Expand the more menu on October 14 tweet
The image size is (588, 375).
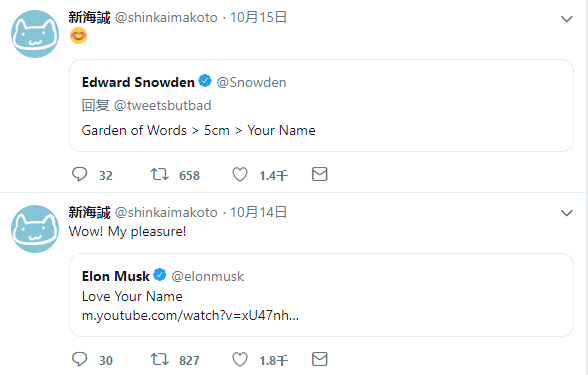pyautogui.click(x=566, y=213)
